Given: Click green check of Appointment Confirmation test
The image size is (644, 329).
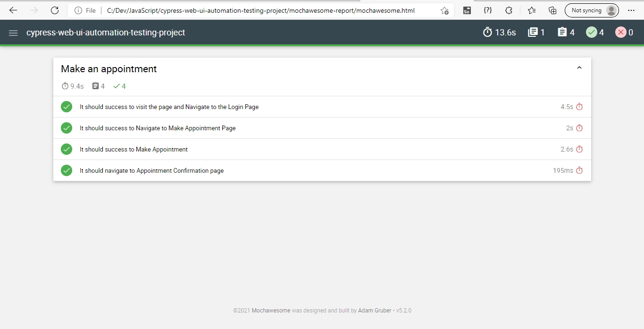Looking at the screenshot, I should [67, 170].
